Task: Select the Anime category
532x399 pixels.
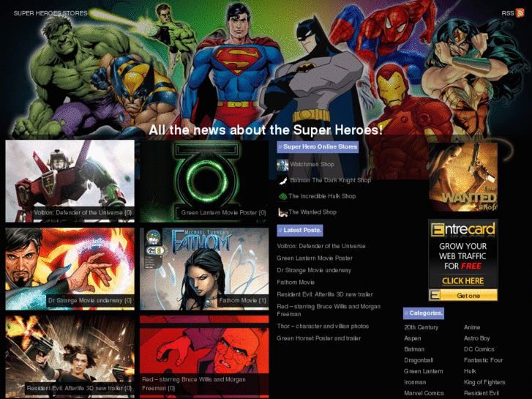Action: (x=472, y=327)
